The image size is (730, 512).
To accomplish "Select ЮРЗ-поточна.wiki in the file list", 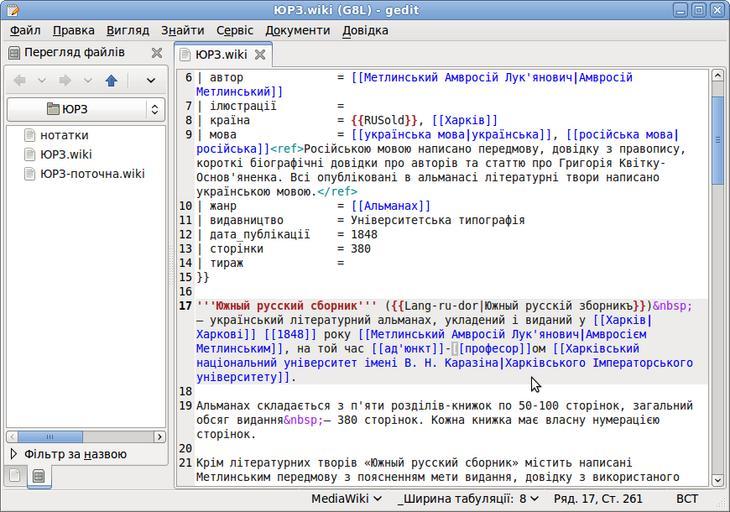I will pos(92,173).
